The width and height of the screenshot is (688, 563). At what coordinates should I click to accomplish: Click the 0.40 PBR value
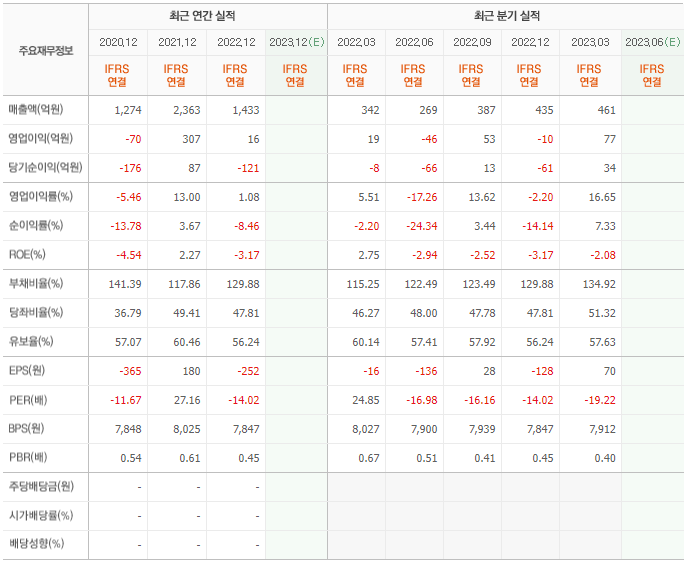click(x=605, y=458)
